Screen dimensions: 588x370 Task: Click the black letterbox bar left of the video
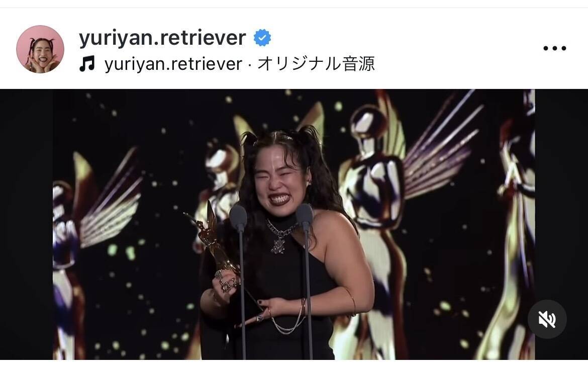[x=26, y=224]
